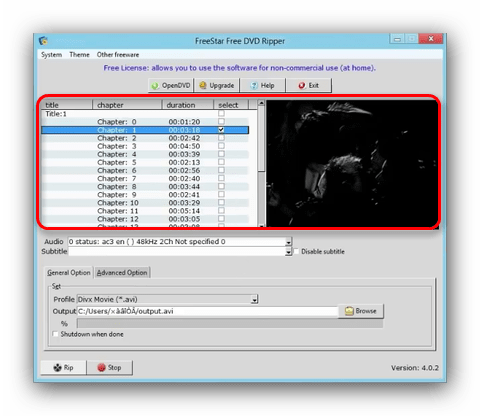Minimize the FreeStar window
Viewport: 480px width, 416px height.
397,39
